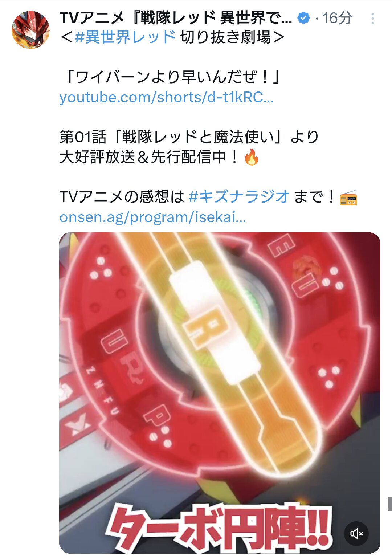Open the poster's profile avatar picture
Screen dimensions: 392x558
[30, 30]
